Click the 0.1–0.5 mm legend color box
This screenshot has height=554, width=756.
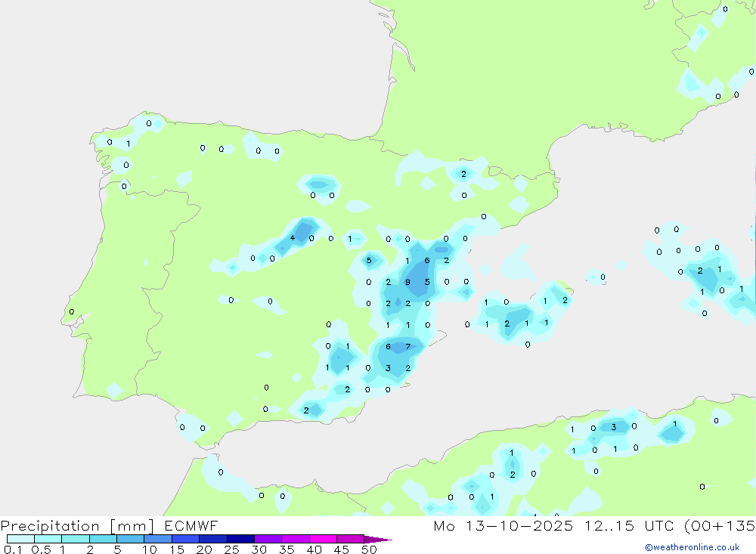pyautogui.click(x=20, y=539)
